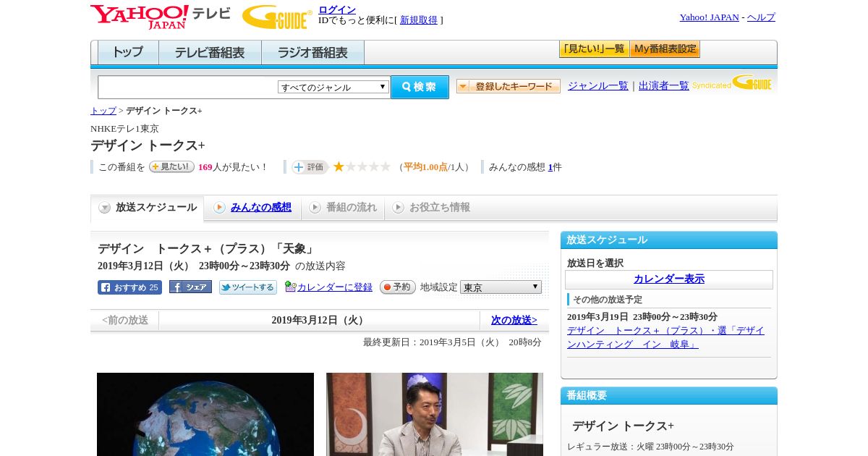Viewport: 868px width, 456px height.
Task: Open the 「見たい!」一覧 button
Action: (x=594, y=49)
